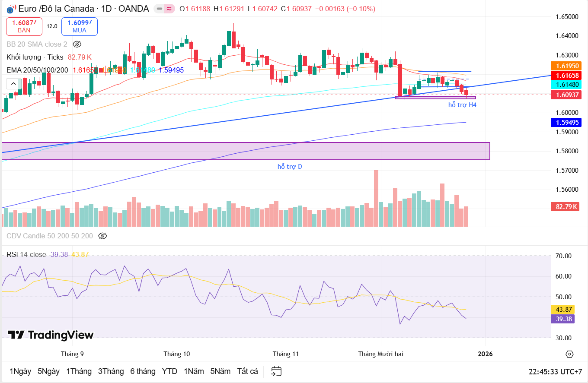588x383 pixels.
Task: Open chart settings hexagon gear icon
Action: 569,354
